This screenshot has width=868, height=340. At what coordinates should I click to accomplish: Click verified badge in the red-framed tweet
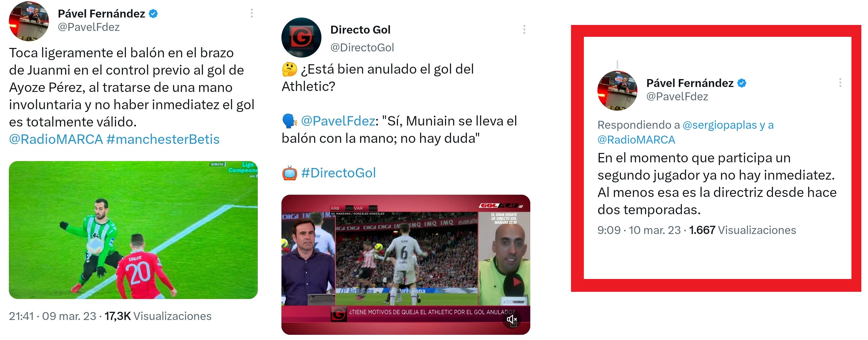(x=742, y=83)
